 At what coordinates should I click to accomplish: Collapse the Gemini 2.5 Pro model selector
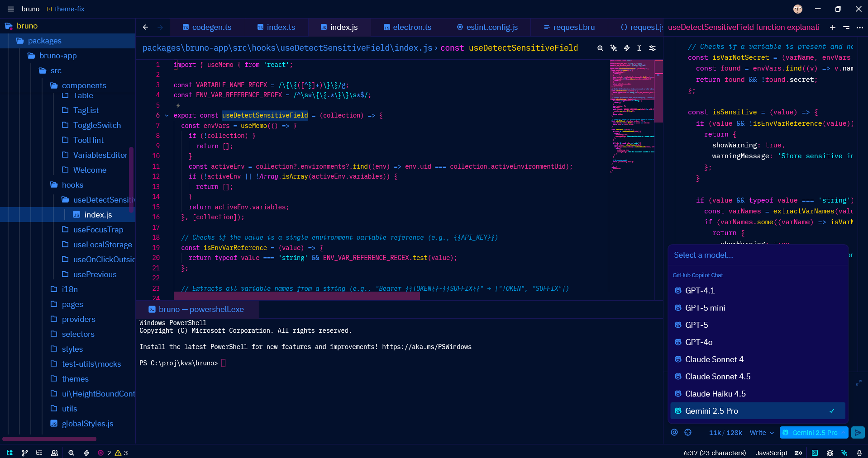point(814,433)
